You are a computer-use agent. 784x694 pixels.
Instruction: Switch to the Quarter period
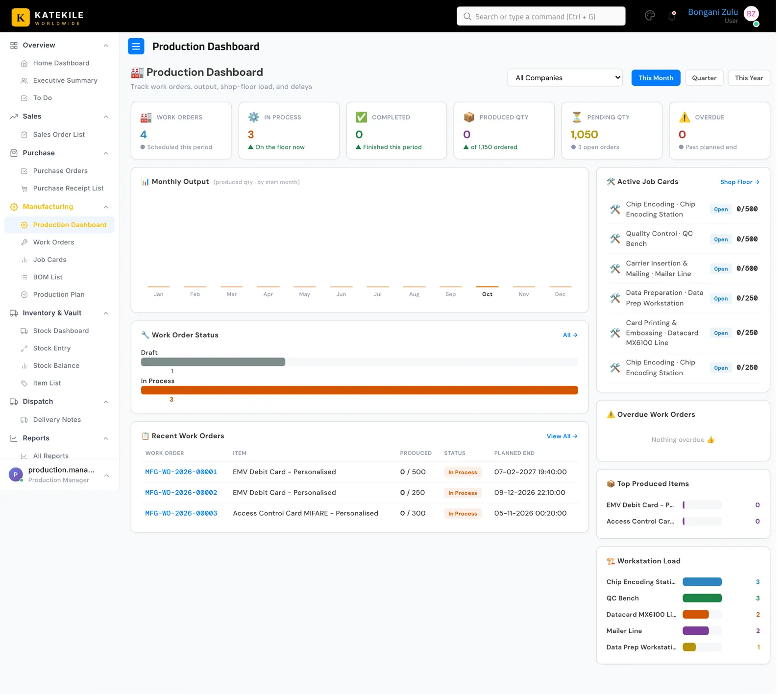coord(704,78)
